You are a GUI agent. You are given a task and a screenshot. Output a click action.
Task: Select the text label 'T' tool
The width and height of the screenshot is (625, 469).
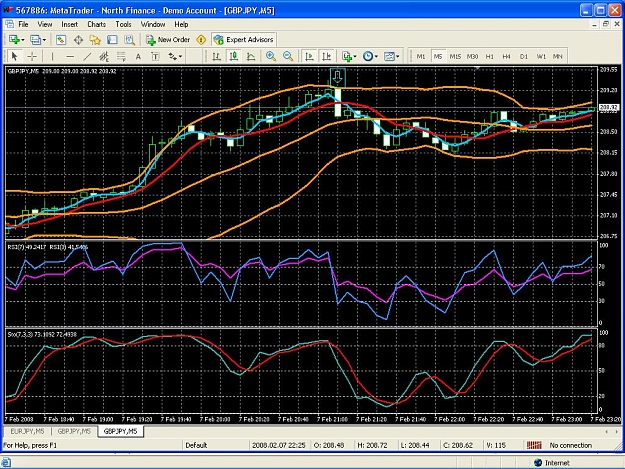[x=155, y=57]
